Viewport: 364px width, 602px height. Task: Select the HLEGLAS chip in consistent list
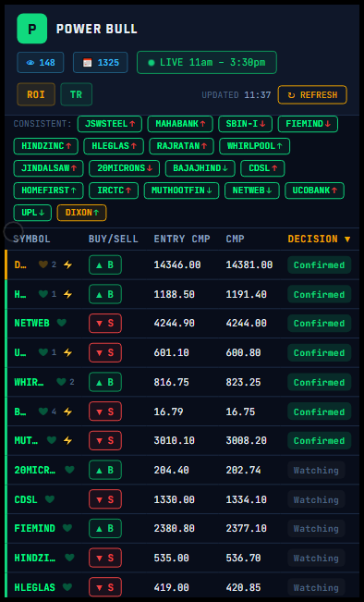pos(114,146)
